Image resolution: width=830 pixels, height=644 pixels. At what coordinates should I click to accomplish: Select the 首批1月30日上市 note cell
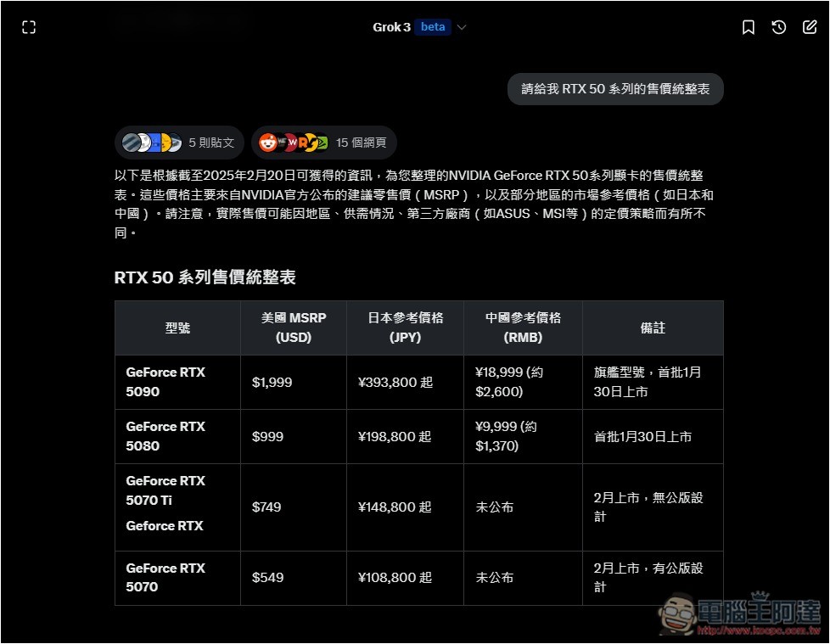tap(653, 437)
